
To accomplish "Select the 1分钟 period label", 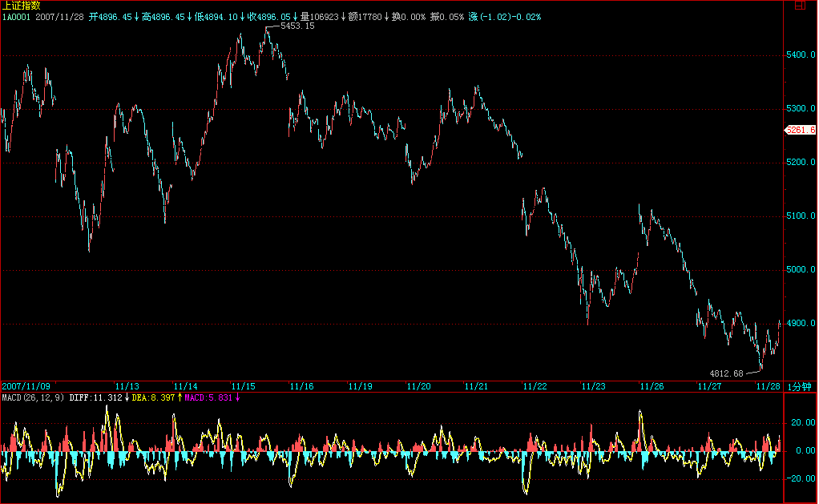I will point(799,386).
